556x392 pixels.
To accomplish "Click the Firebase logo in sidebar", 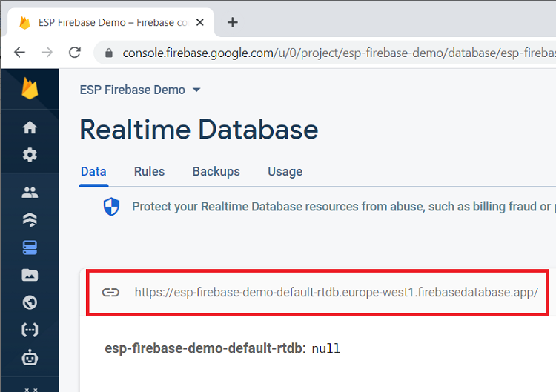I will click(30, 88).
